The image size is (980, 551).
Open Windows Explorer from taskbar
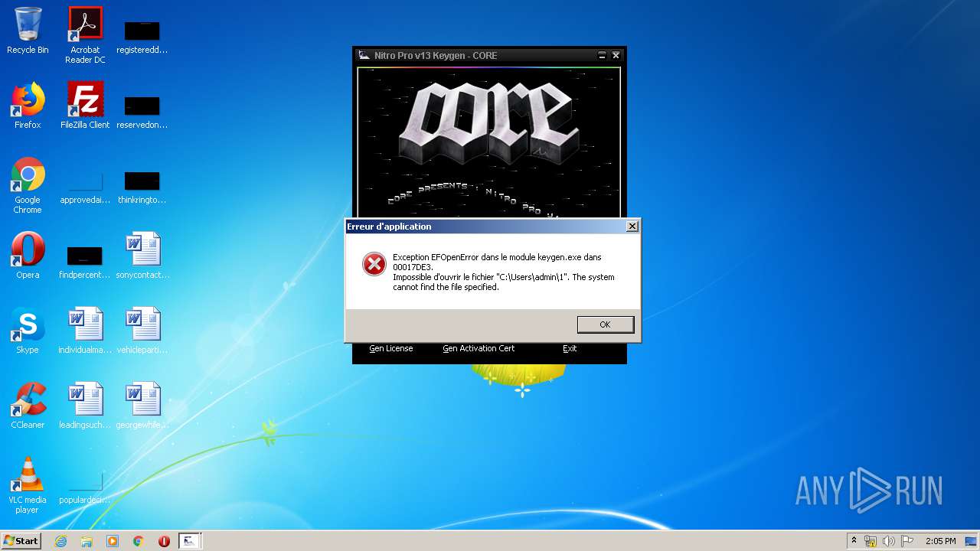87,541
